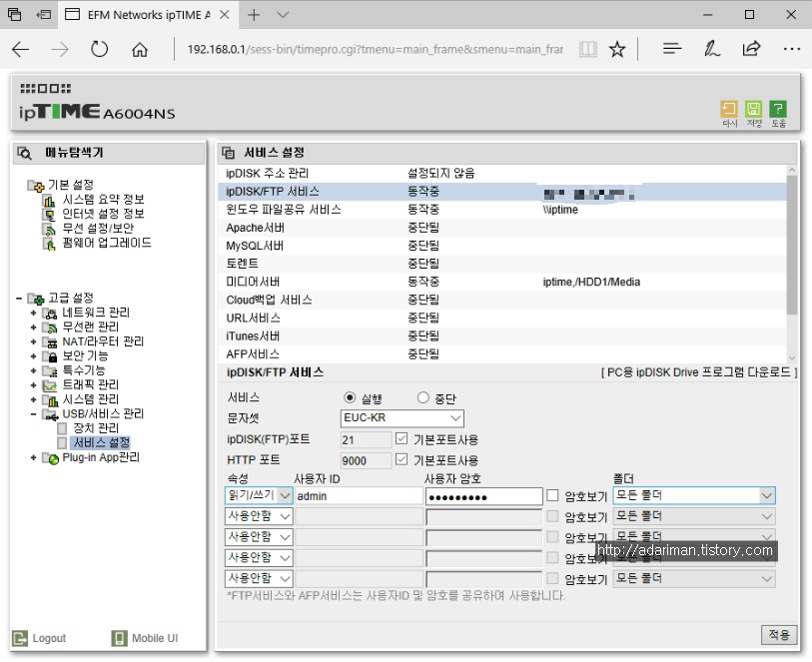The image size is (812, 662).
Task: Select the Apache서버 service row
Action: click(501, 228)
